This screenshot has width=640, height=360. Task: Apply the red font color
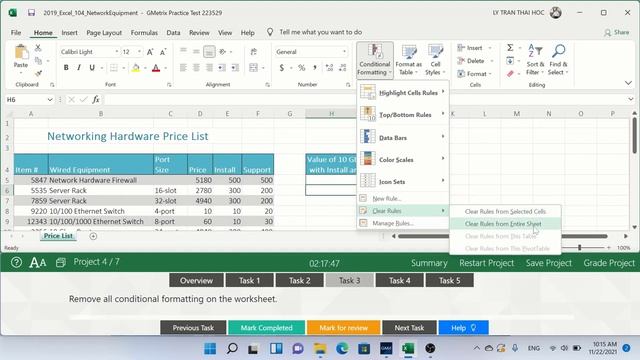click(x=156, y=68)
